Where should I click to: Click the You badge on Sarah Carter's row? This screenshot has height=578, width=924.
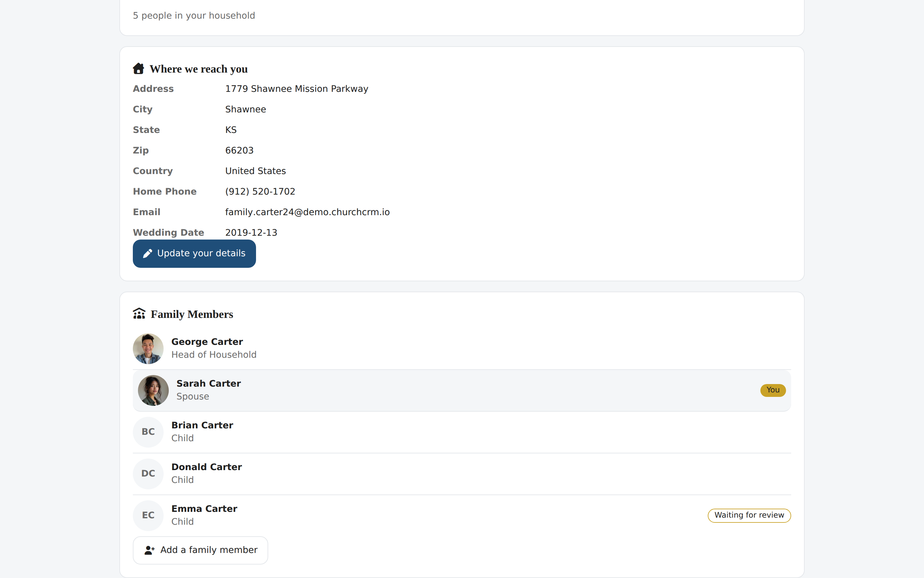(773, 390)
